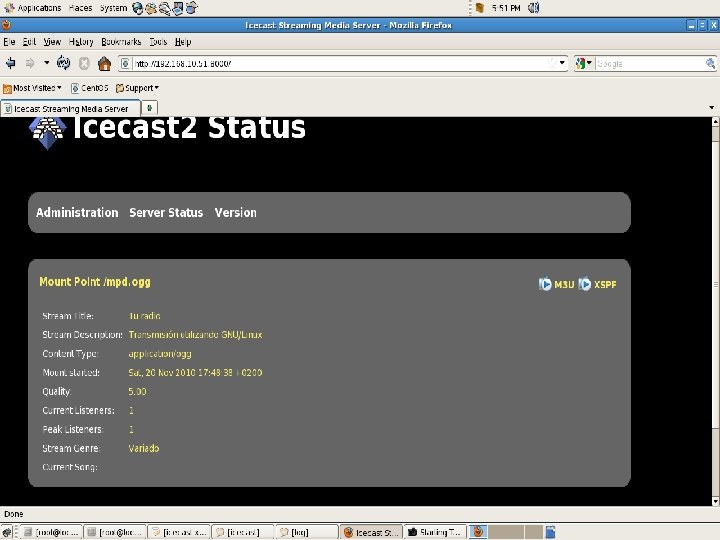Open the address bar history dropdown
Image resolution: width=720 pixels, height=540 pixels.
(x=562, y=63)
